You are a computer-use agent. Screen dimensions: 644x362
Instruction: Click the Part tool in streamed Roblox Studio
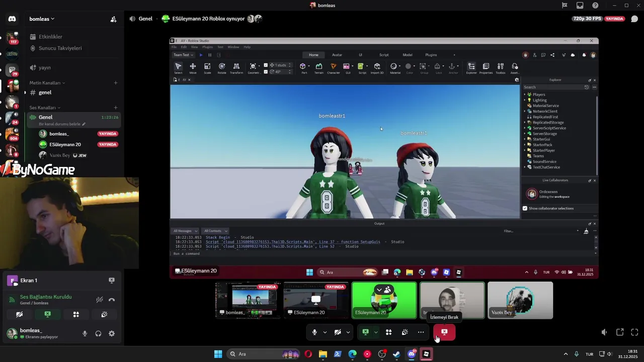304,68
